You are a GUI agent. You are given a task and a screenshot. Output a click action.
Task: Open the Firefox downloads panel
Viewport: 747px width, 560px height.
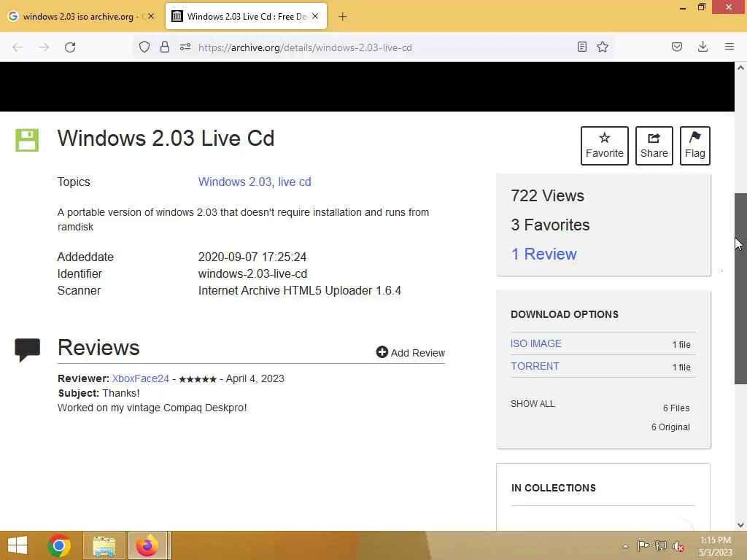click(703, 47)
